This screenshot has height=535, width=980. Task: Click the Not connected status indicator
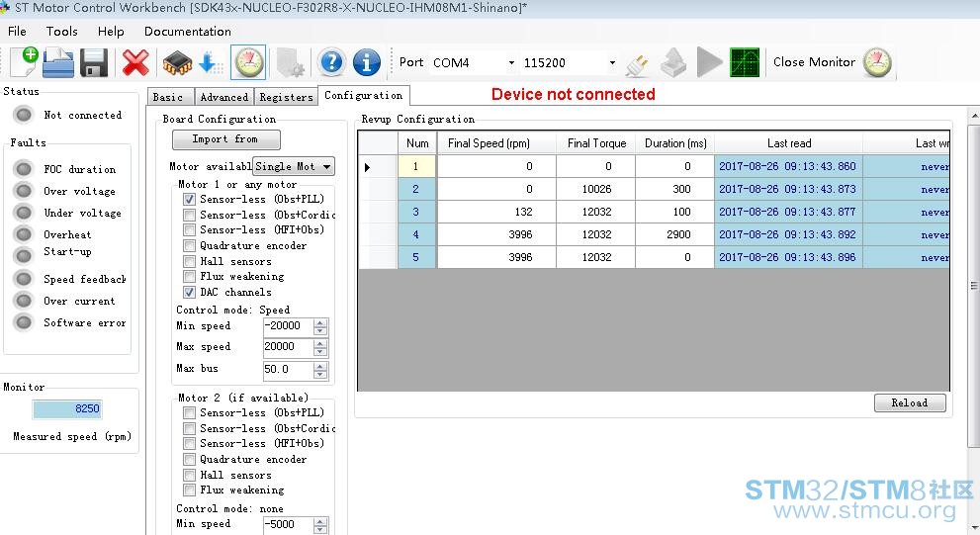click(24, 115)
